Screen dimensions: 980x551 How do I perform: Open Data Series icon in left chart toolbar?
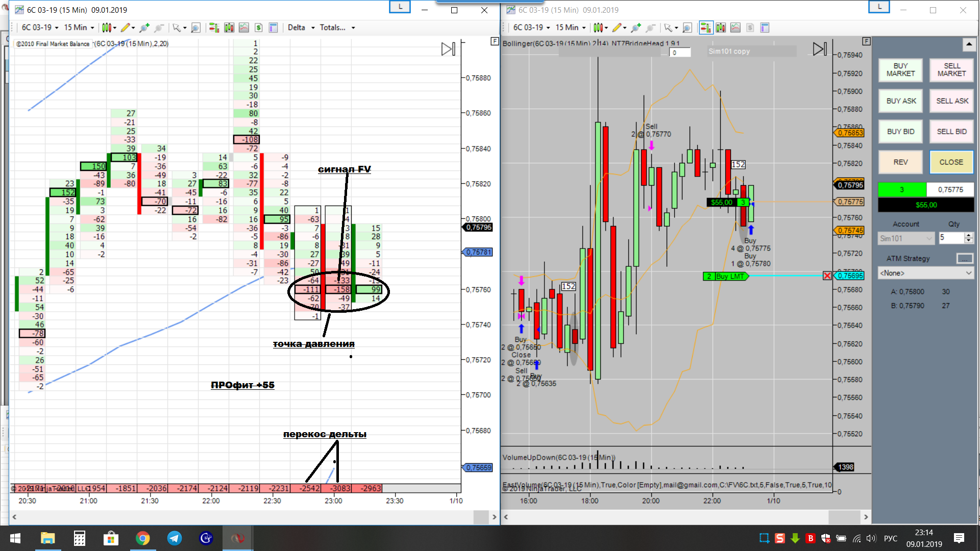click(x=229, y=28)
